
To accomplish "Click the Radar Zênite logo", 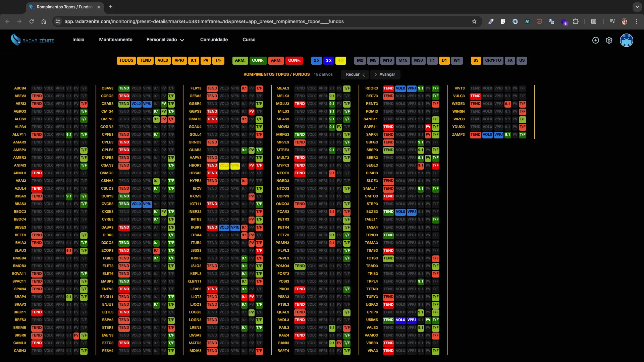I will (33, 40).
